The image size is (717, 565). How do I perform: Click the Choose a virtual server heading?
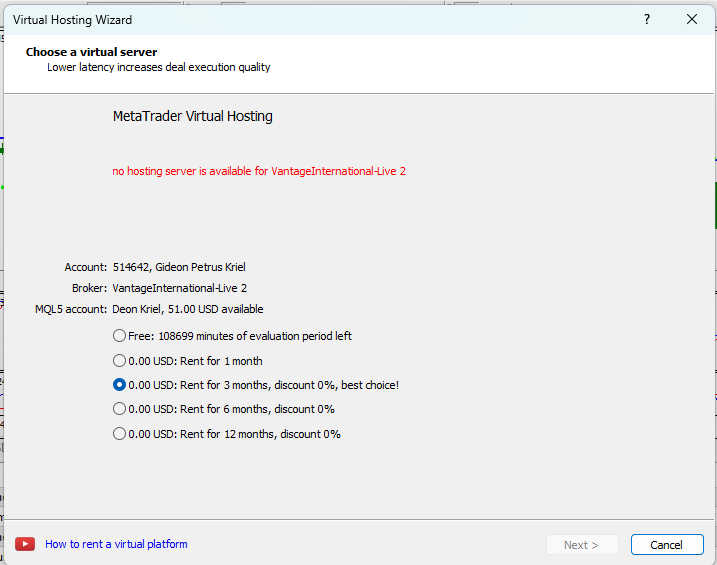[91, 52]
